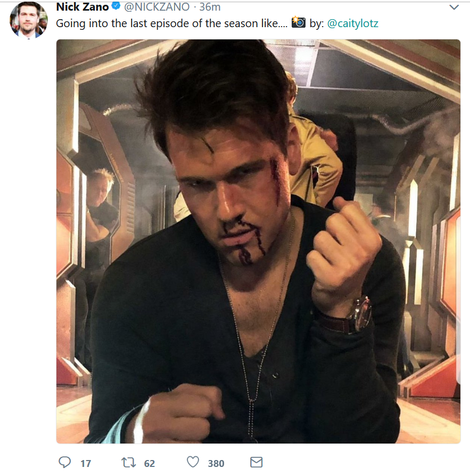Screen dimensions: 470x476
Task: Like the tweet with the heart icon
Action: click(193, 462)
